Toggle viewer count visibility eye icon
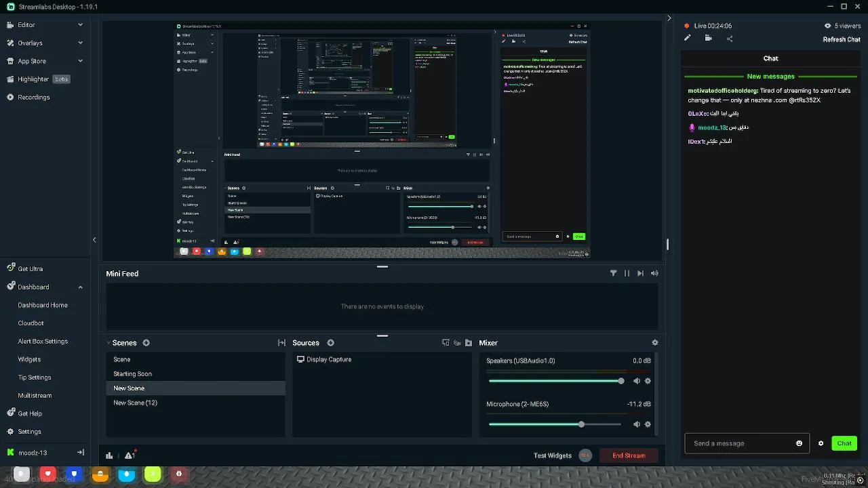Screen dimensions: 868x488 click(827, 26)
